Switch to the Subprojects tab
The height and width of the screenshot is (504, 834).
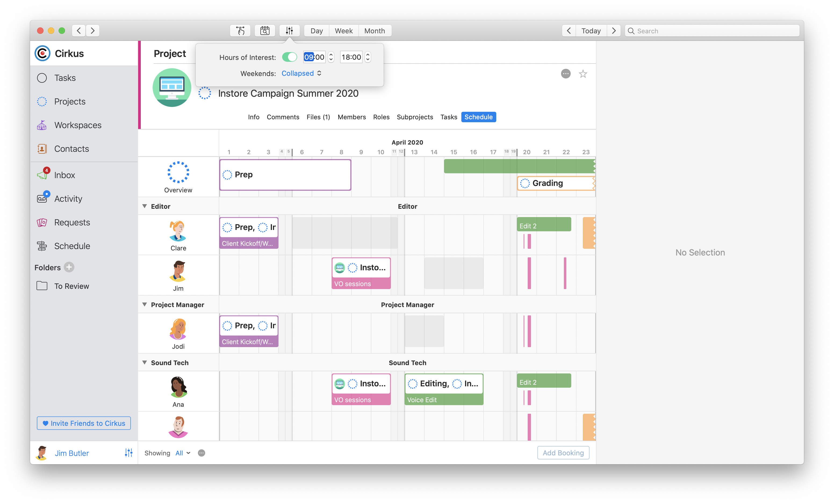(x=415, y=117)
